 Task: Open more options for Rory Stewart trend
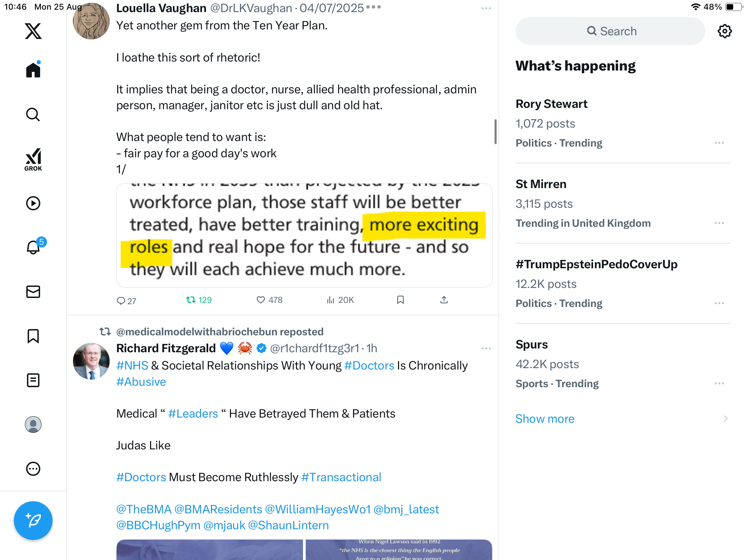click(x=719, y=143)
